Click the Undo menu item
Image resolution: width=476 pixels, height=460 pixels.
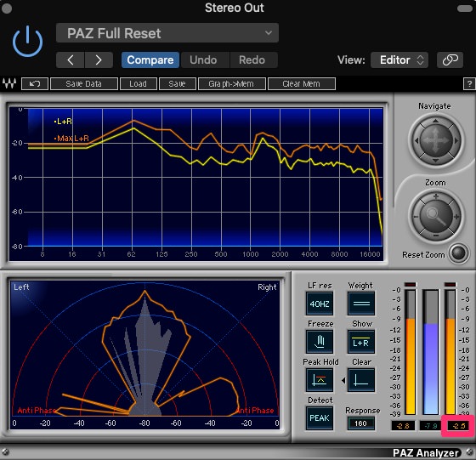[203, 60]
